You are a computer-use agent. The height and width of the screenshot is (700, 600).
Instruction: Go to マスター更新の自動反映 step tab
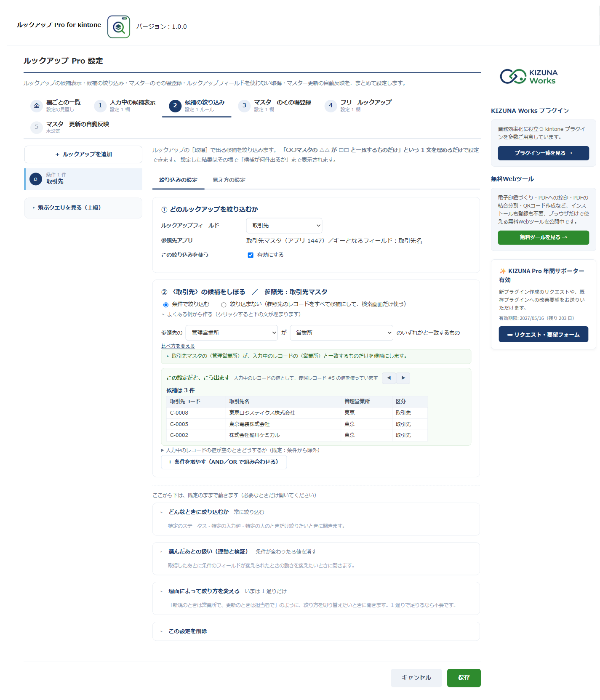pyautogui.click(x=70, y=127)
